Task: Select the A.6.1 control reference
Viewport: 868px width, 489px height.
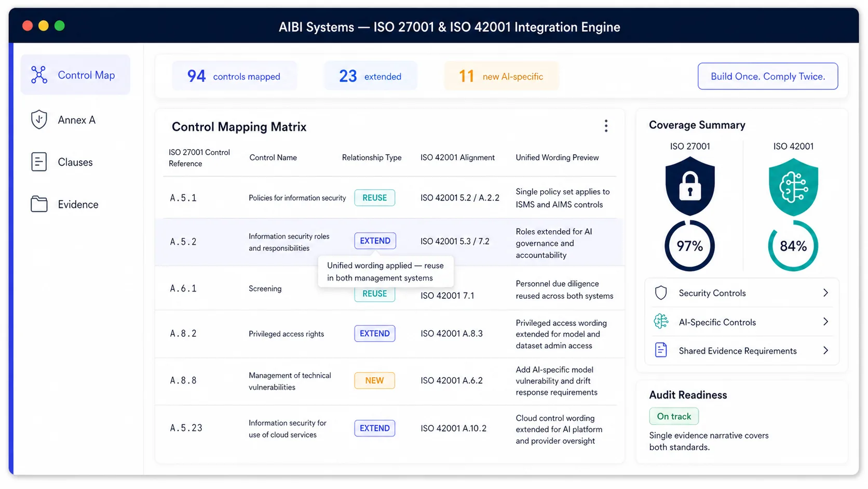Action: pyautogui.click(x=183, y=288)
